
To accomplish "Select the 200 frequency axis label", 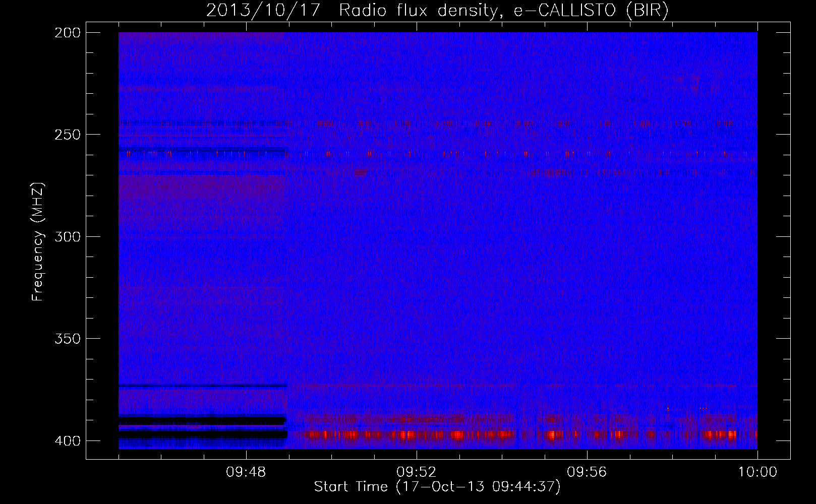I will point(67,33).
